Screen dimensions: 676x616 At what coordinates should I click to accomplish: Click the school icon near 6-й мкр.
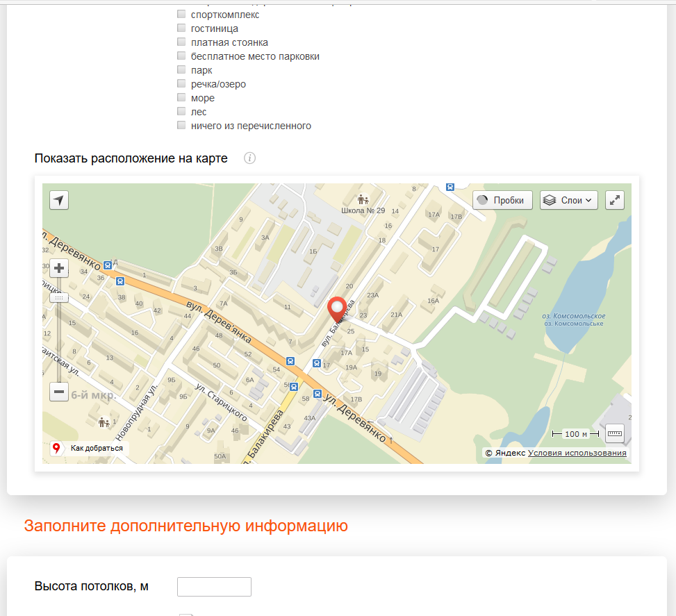pyautogui.click(x=104, y=422)
